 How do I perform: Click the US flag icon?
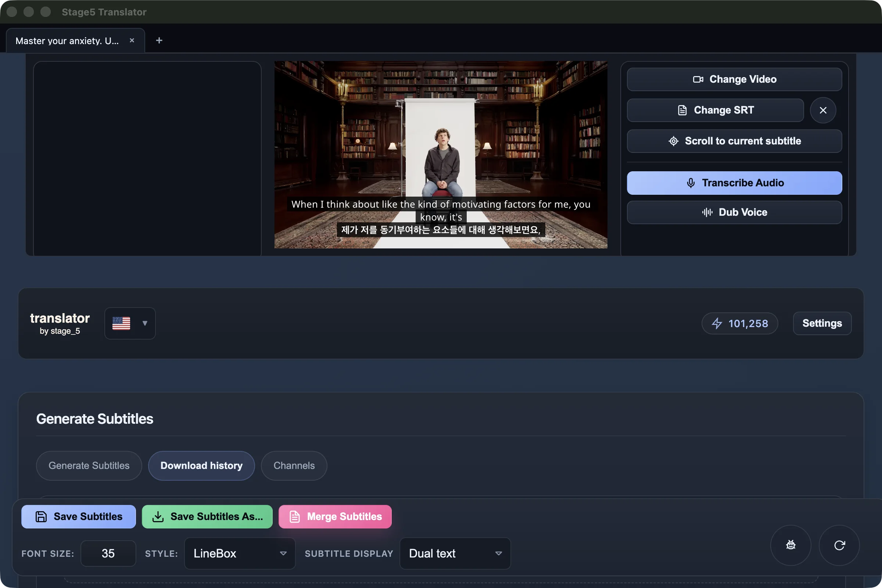point(121,323)
